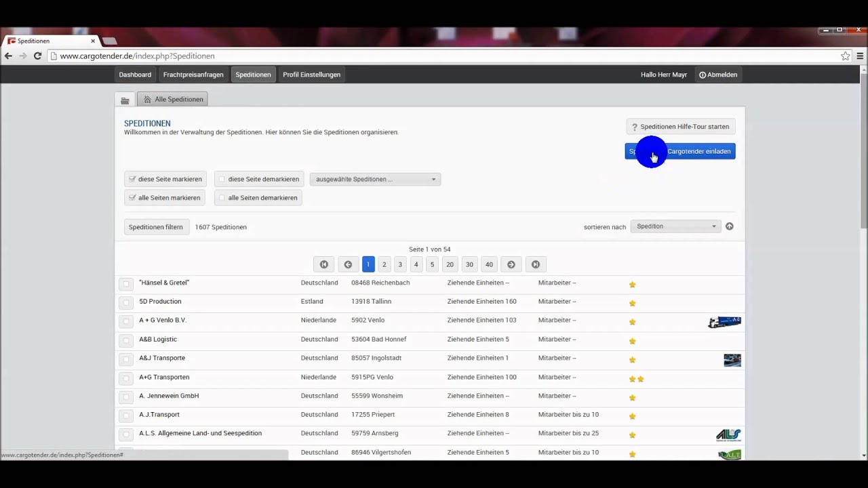Tick checkbox for A + G Venlo B.V.

126,321
